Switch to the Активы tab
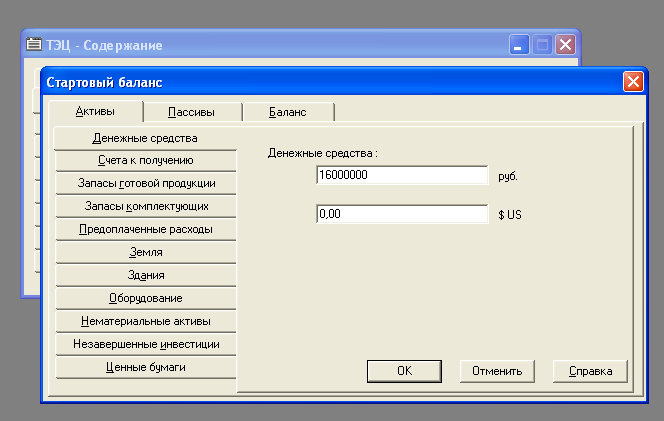664x421 pixels. tap(96, 111)
